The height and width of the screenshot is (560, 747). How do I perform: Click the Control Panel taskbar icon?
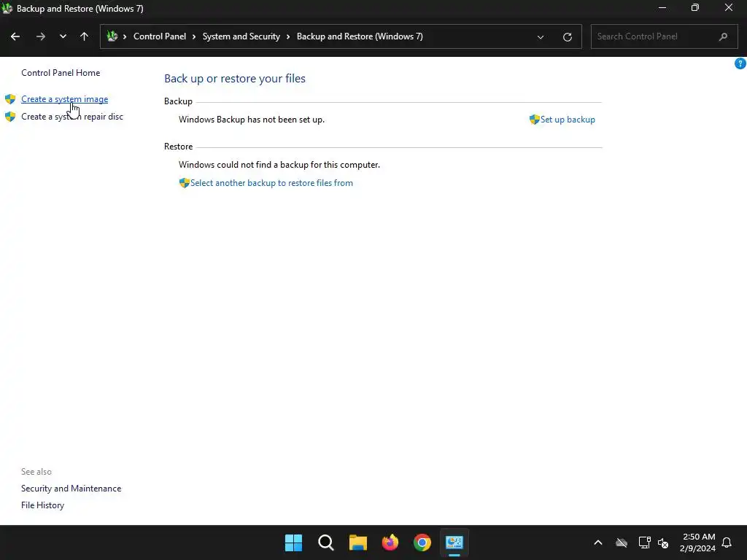(x=454, y=542)
